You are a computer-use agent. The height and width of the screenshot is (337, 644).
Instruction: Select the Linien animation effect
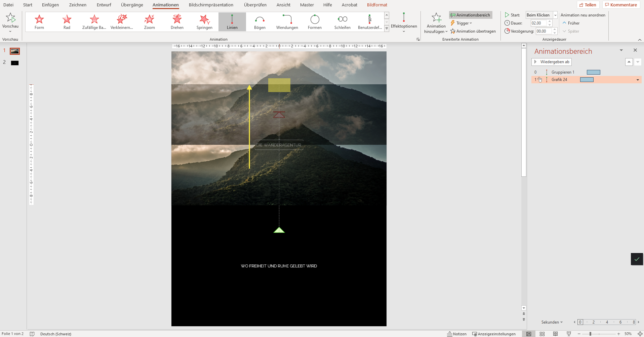(232, 22)
